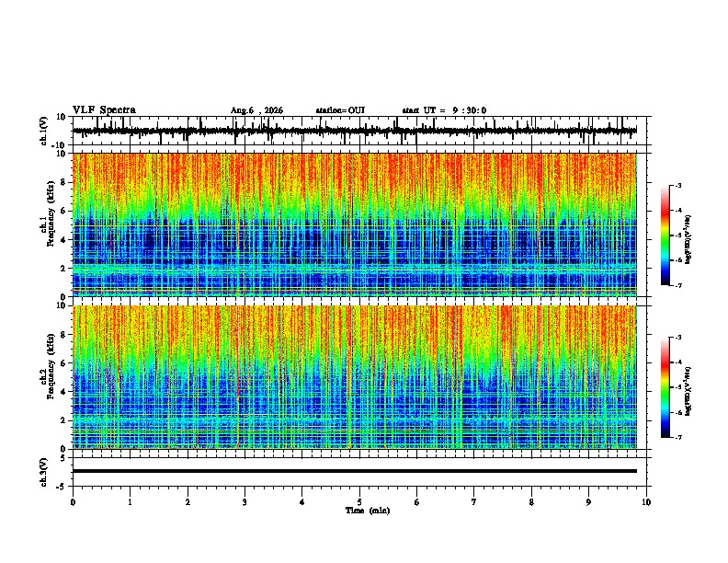Click the time axis tick label "2"
728x563 pixels.
(x=188, y=502)
